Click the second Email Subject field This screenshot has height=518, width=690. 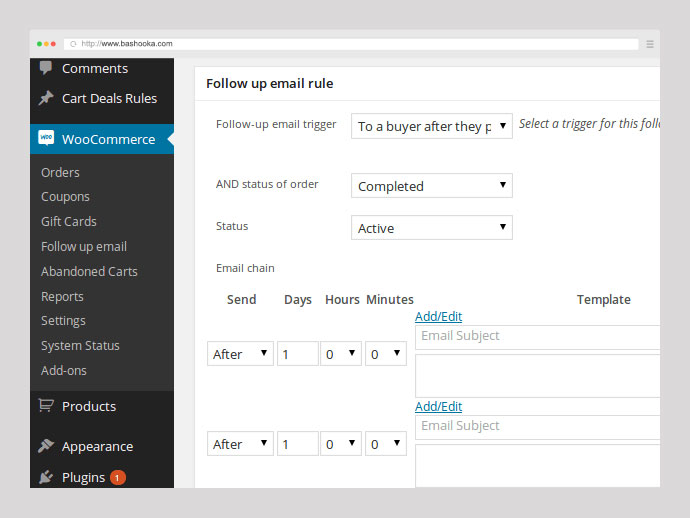[537, 427]
